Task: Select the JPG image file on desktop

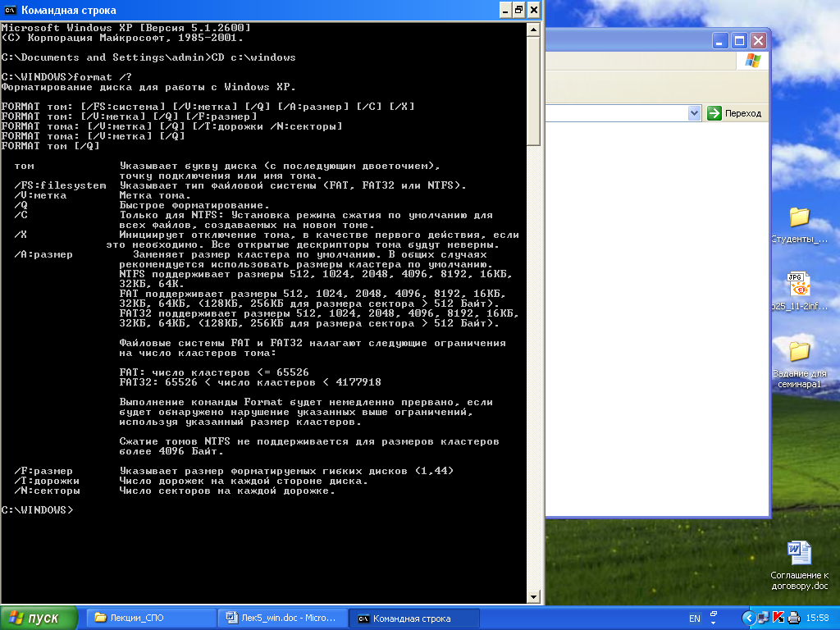Action: [798, 284]
